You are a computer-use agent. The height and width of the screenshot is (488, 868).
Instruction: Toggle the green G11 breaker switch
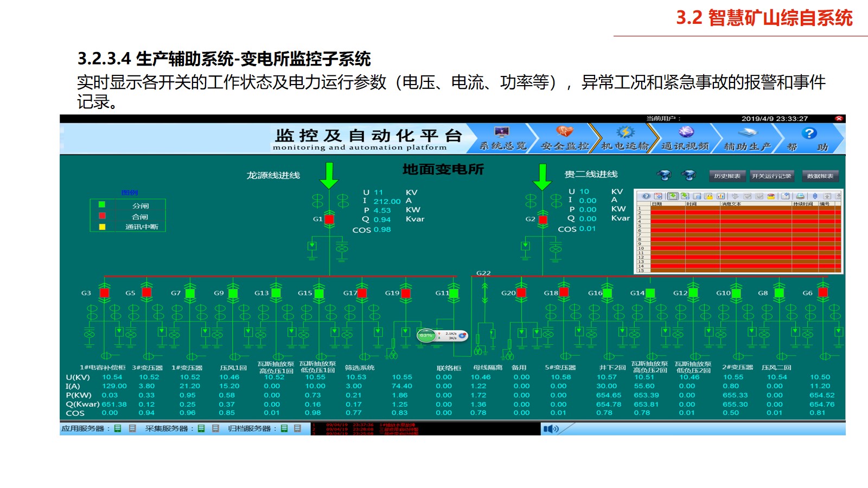pos(454,293)
